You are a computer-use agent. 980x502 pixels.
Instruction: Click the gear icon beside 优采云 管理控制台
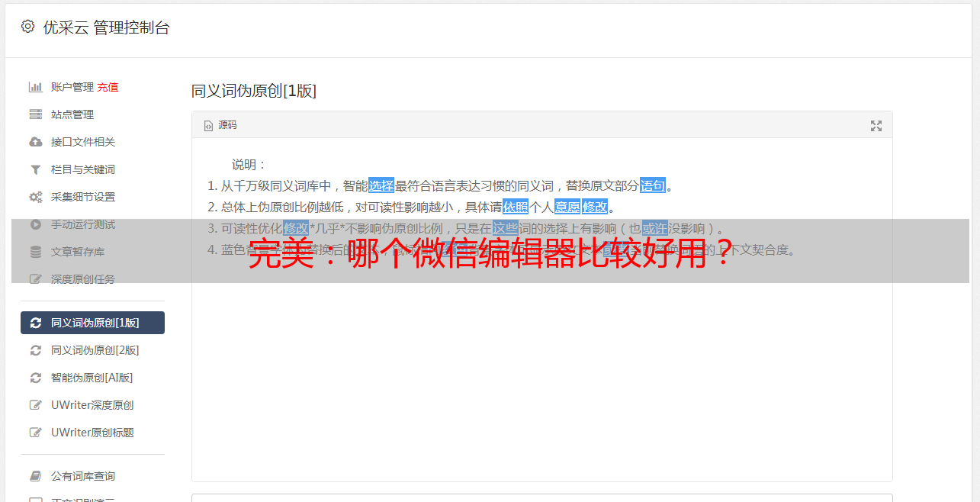click(28, 27)
